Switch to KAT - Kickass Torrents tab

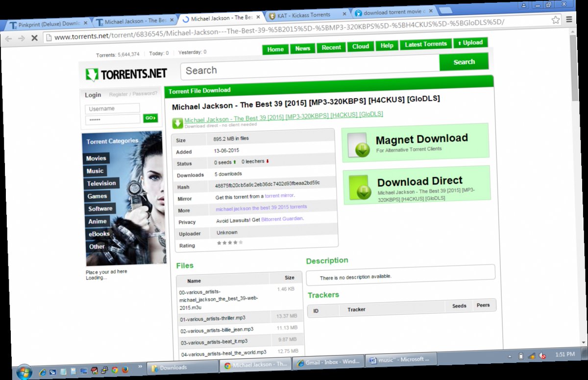308,16
